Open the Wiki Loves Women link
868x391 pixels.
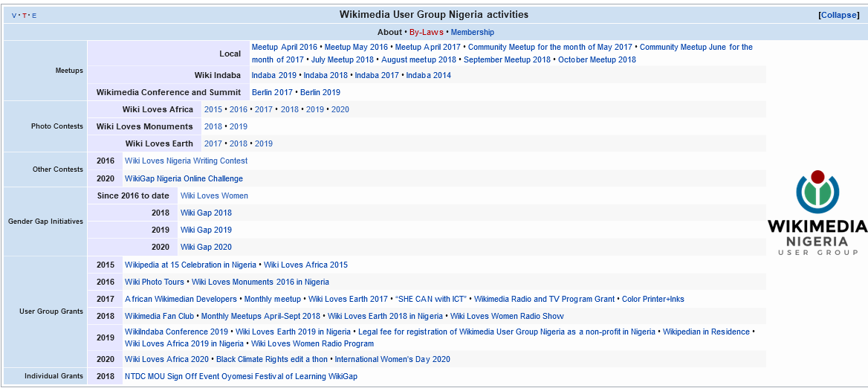coord(214,195)
